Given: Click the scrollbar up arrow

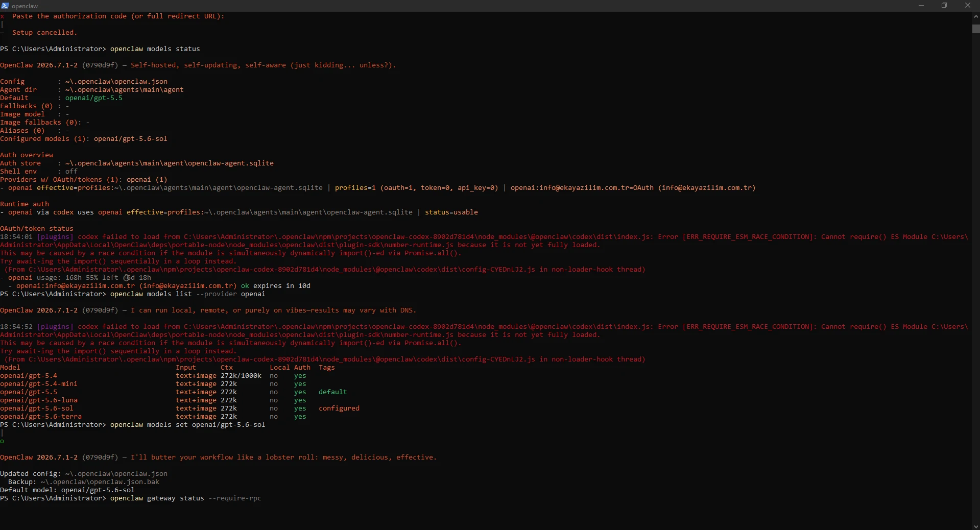Looking at the screenshot, I should [x=976, y=16].
